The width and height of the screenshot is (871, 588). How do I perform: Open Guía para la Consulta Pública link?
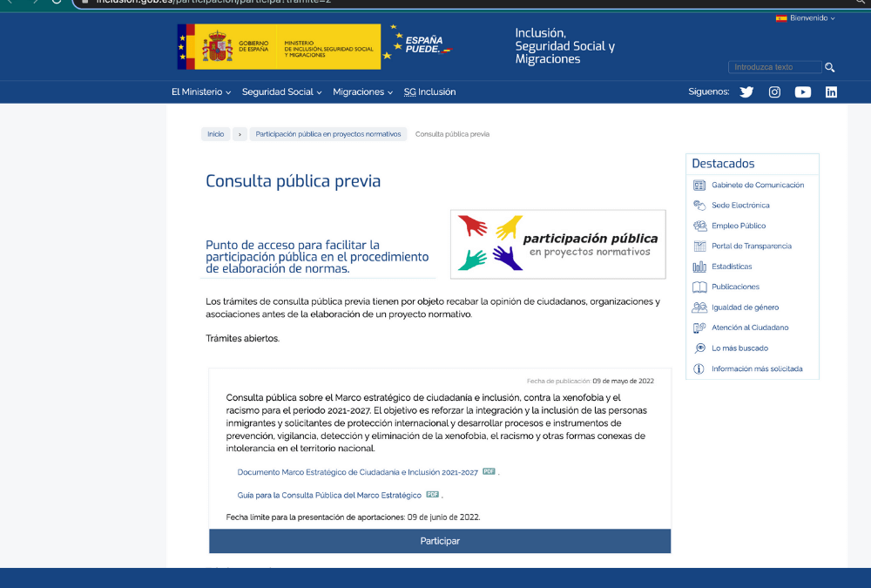coord(329,495)
